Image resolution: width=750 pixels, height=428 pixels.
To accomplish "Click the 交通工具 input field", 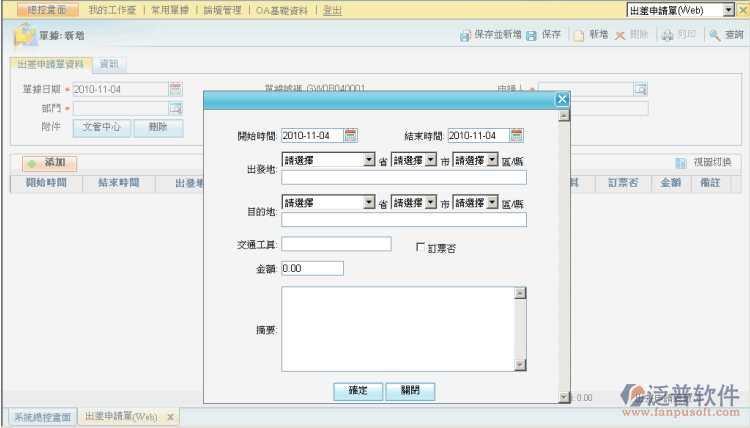I will [x=336, y=244].
